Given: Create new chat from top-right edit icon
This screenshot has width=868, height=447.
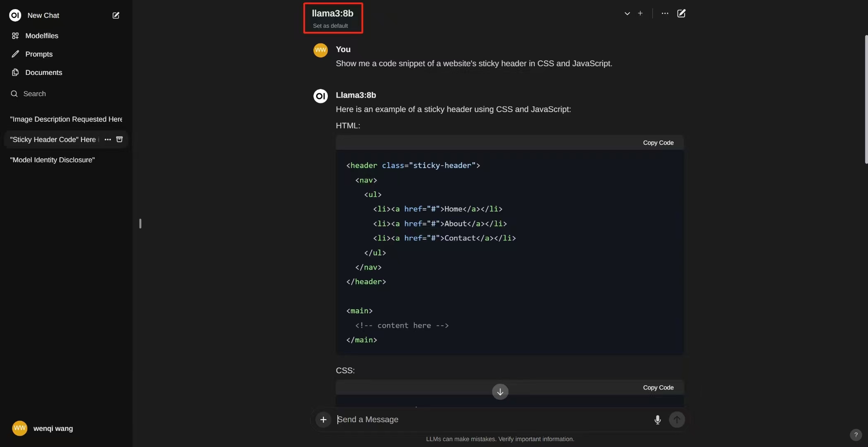Looking at the screenshot, I should click(x=681, y=13).
